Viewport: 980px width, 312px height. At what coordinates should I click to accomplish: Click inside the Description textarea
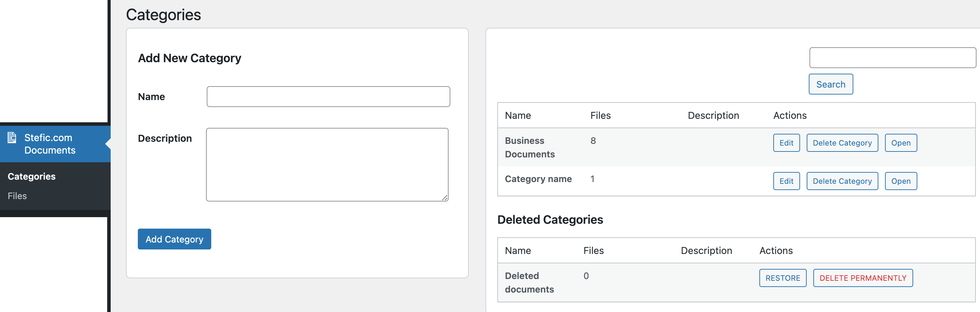pos(327,164)
